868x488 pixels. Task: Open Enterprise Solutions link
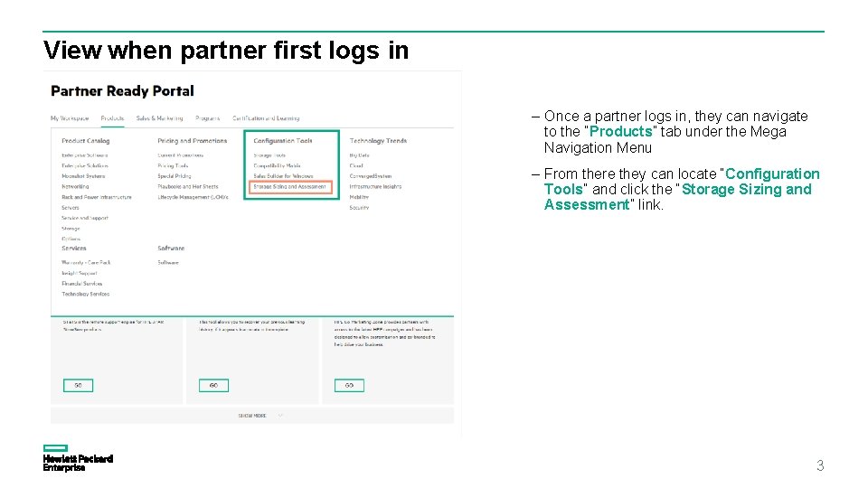coord(85,166)
